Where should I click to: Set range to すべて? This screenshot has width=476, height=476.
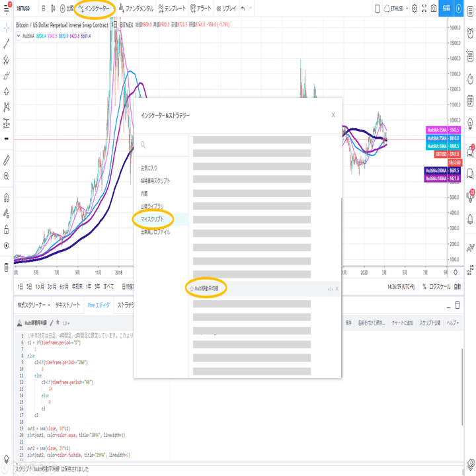(x=108, y=286)
